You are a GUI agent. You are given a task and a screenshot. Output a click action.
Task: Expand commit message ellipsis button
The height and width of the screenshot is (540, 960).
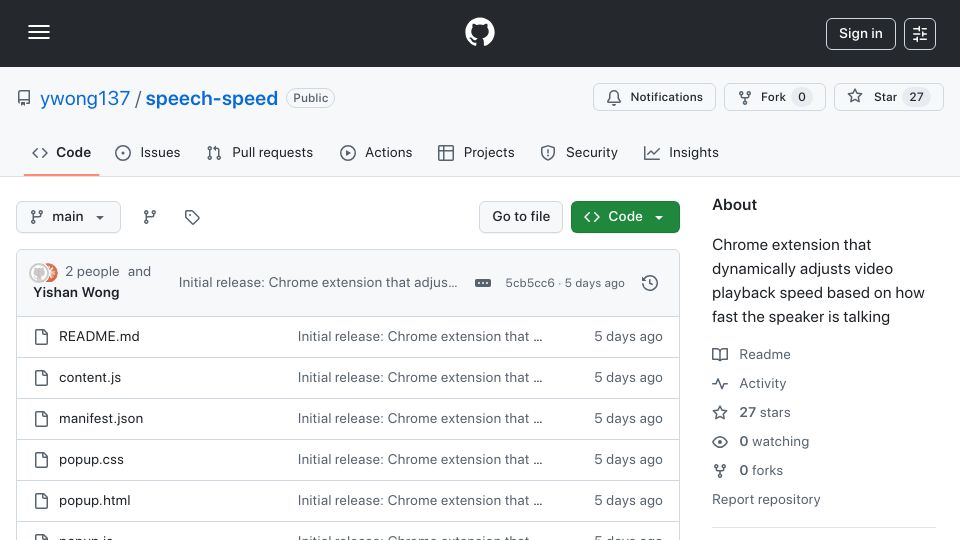pyautogui.click(x=482, y=283)
